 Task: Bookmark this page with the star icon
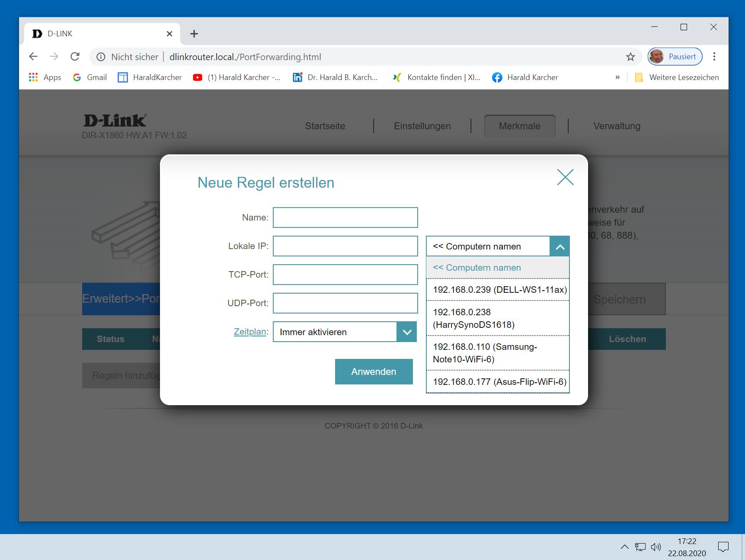630,57
